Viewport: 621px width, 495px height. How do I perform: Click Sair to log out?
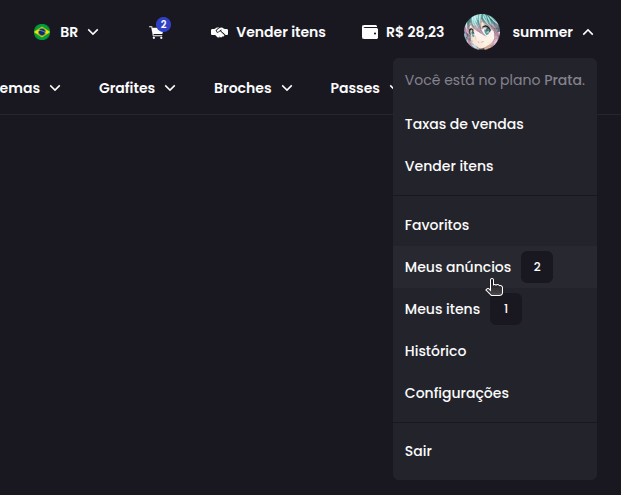418,451
